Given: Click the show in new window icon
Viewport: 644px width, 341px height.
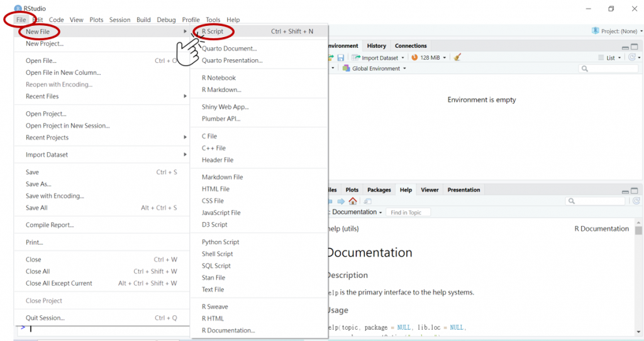Looking at the screenshot, I should [367, 201].
